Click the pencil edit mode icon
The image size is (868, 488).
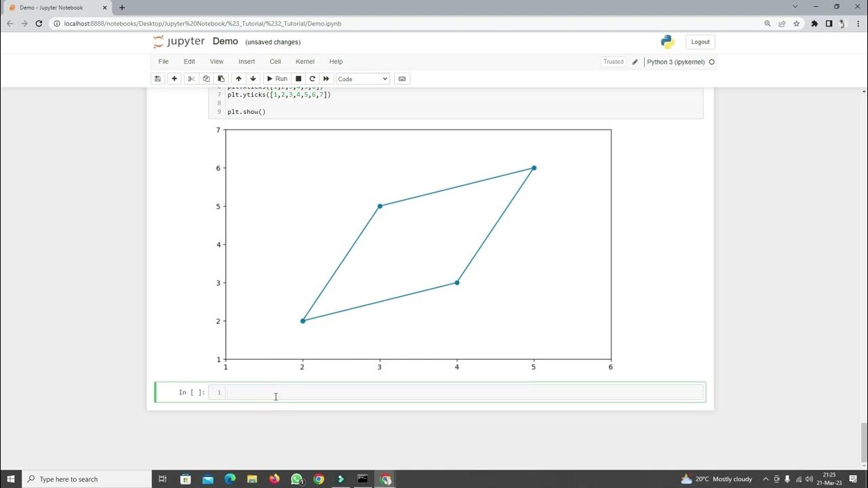point(635,62)
